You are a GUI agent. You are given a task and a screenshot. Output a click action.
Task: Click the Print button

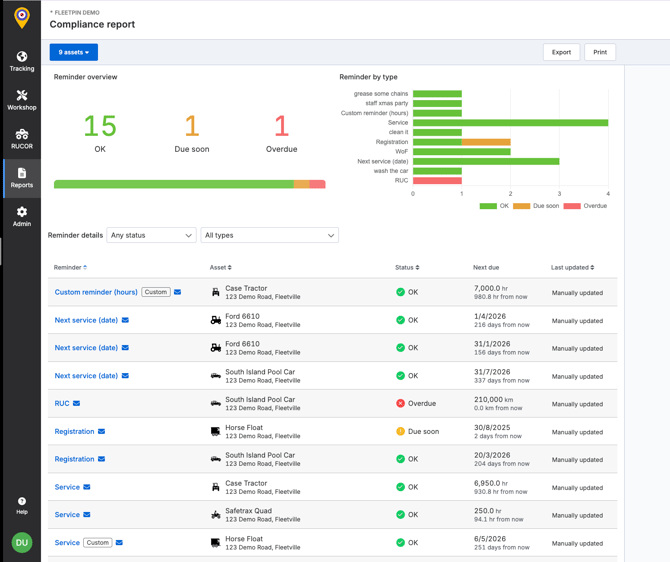coord(600,52)
